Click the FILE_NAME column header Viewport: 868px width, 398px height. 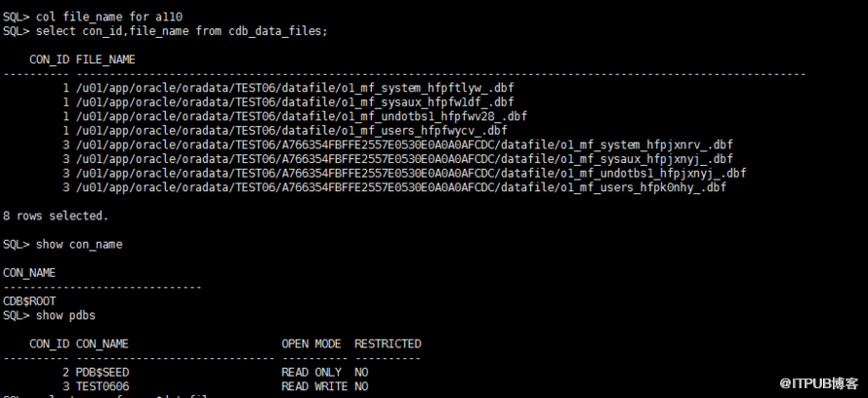pyautogui.click(x=105, y=60)
